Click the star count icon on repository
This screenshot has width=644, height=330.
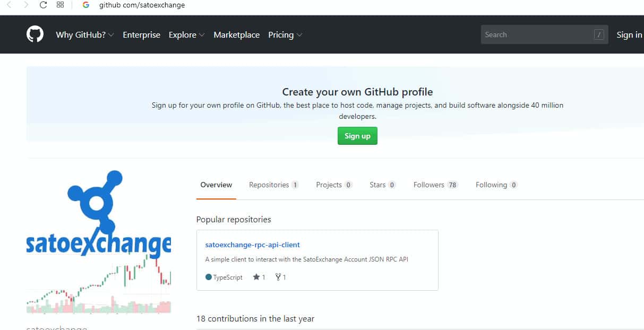(256, 277)
